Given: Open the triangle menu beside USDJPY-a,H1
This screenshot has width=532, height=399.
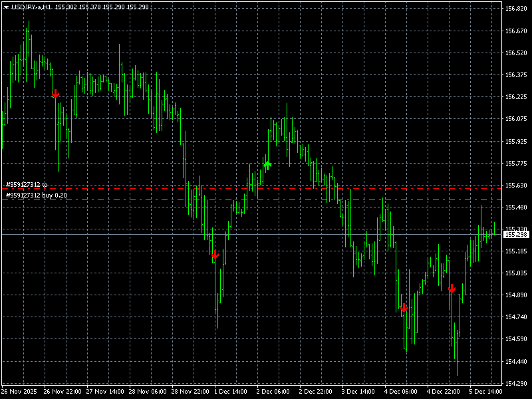Looking at the screenshot, I should tap(6, 7).
